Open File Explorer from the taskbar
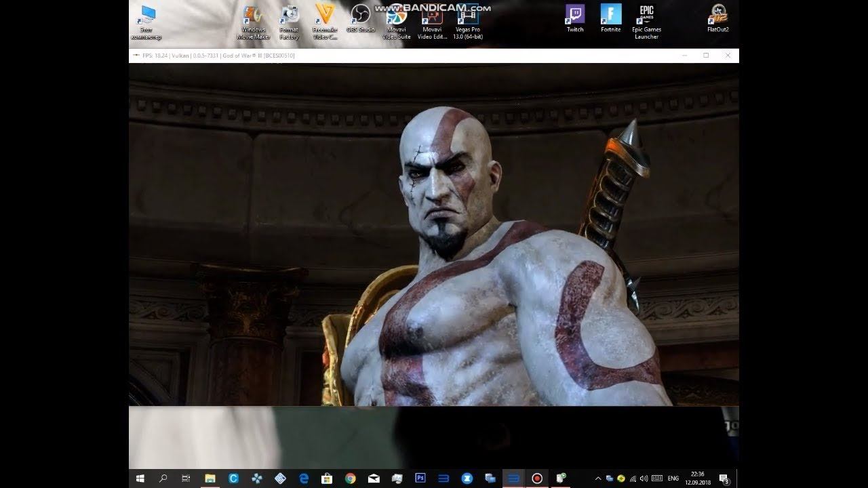 pyautogui.click(x=210, y=478)
